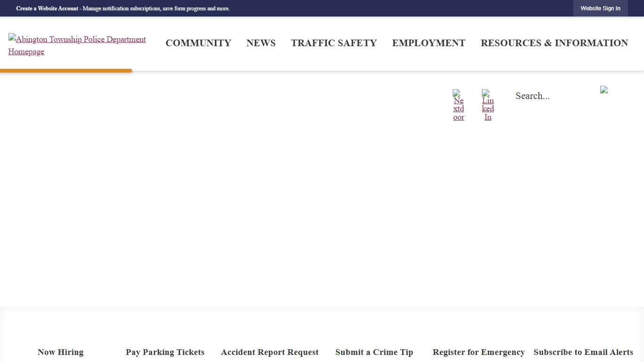Select Submit a Crime Tip
The height and width of the screenshot is (362, 644).
click(374, 352)
